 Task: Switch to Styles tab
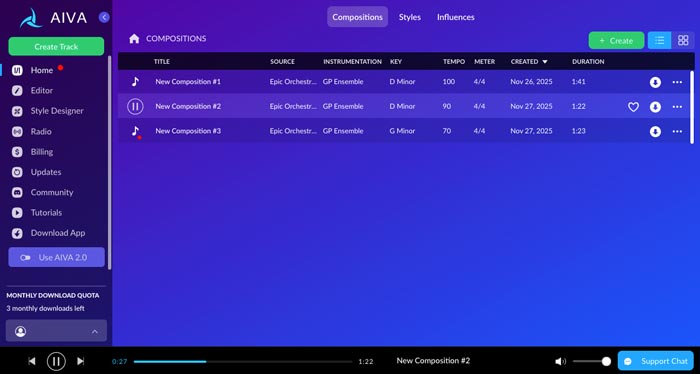coord(409,17)
